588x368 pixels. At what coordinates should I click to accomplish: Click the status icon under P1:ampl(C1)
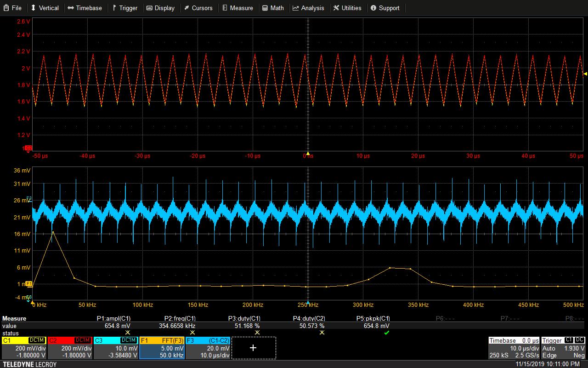click(x=128, y=333)
